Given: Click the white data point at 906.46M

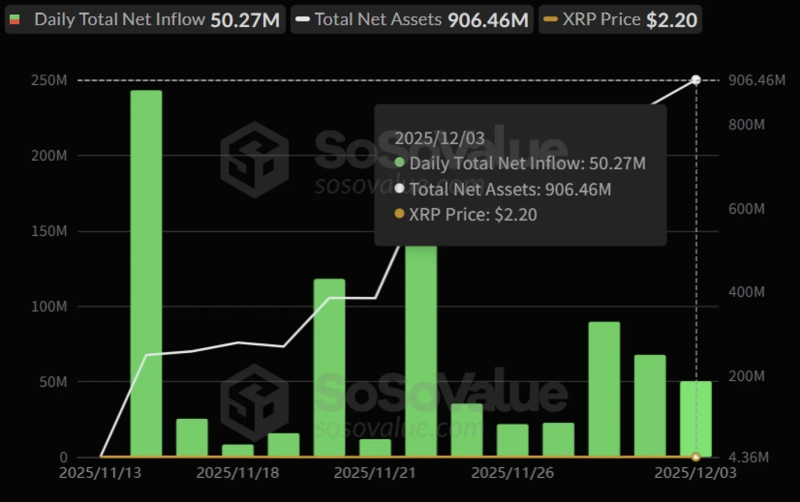Looking at the screenshot, I should (696, 79).
